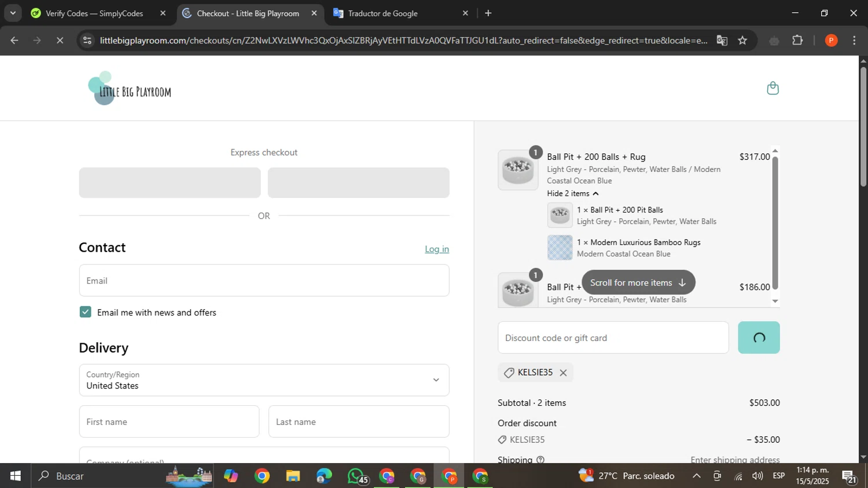Click the order items list scrollbar

775,223
